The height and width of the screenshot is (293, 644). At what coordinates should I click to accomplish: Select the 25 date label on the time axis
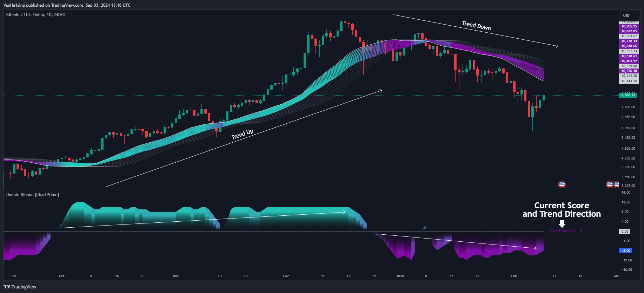pos(374,276)
